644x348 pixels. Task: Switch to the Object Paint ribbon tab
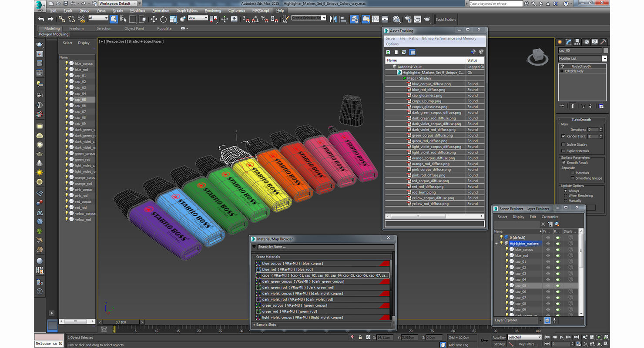pos(134,29)
